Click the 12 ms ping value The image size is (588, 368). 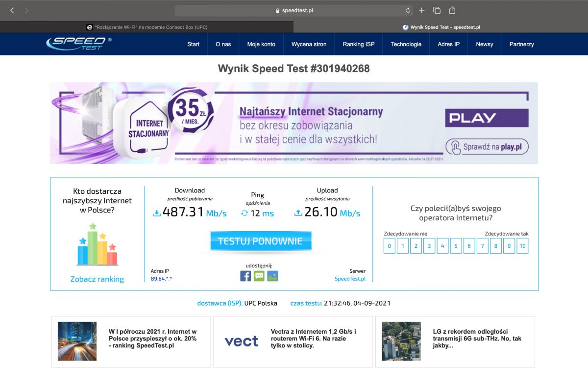tap(262, 213)
